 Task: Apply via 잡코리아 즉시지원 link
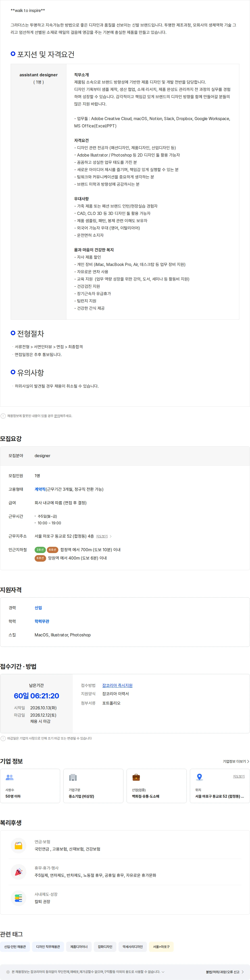coord(117,686)
